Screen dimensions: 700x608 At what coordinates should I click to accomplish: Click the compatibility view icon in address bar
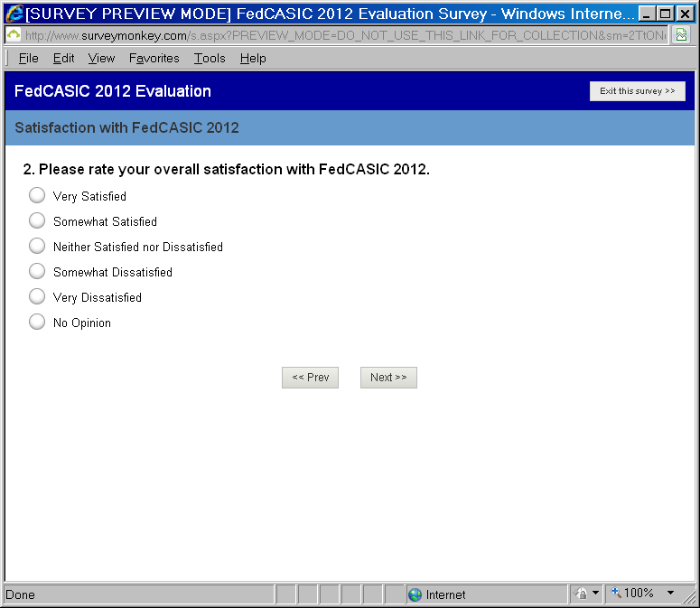coord(681,35)
